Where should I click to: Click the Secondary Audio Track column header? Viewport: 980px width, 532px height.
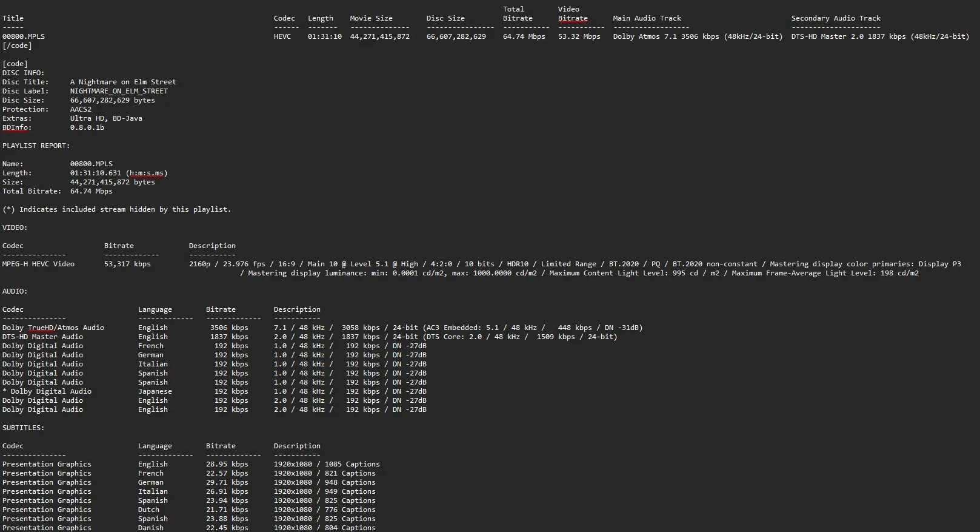[836, 18]
